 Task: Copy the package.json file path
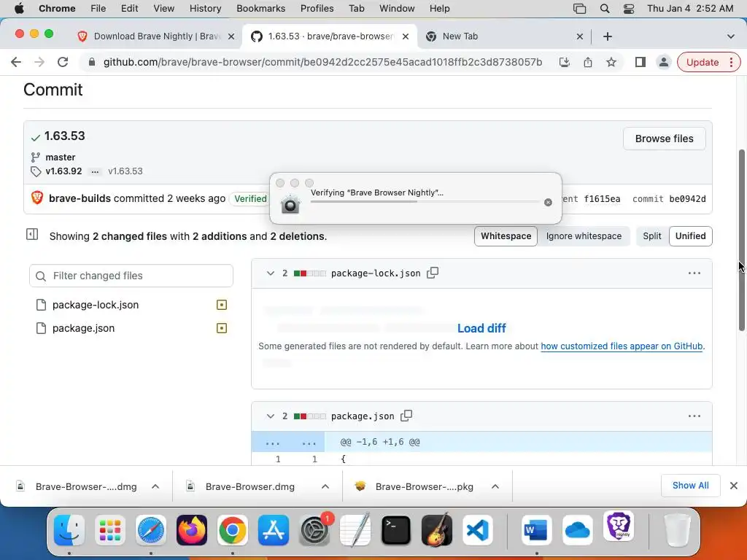click(x=406, y=416)
